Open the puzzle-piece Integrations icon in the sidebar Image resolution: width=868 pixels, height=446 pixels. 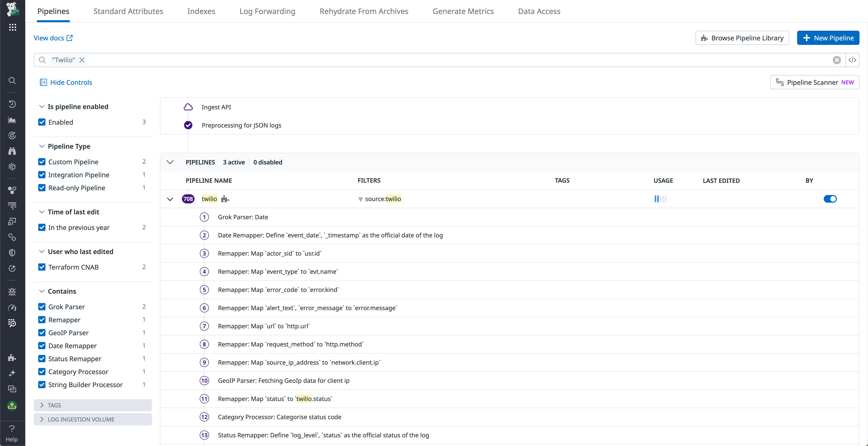click(x=12, y=358)
